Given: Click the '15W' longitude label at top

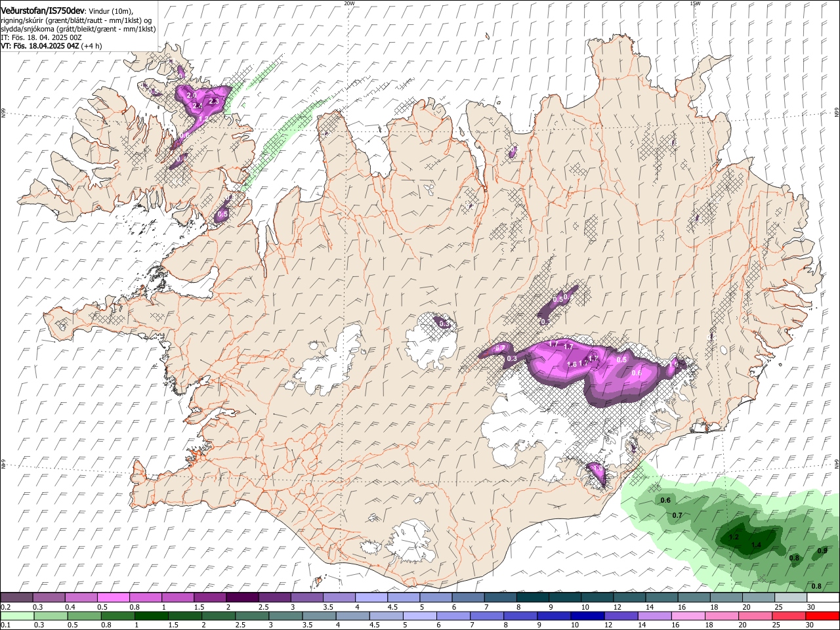Looking at the screenshot, I should click(x=695, y=3).
